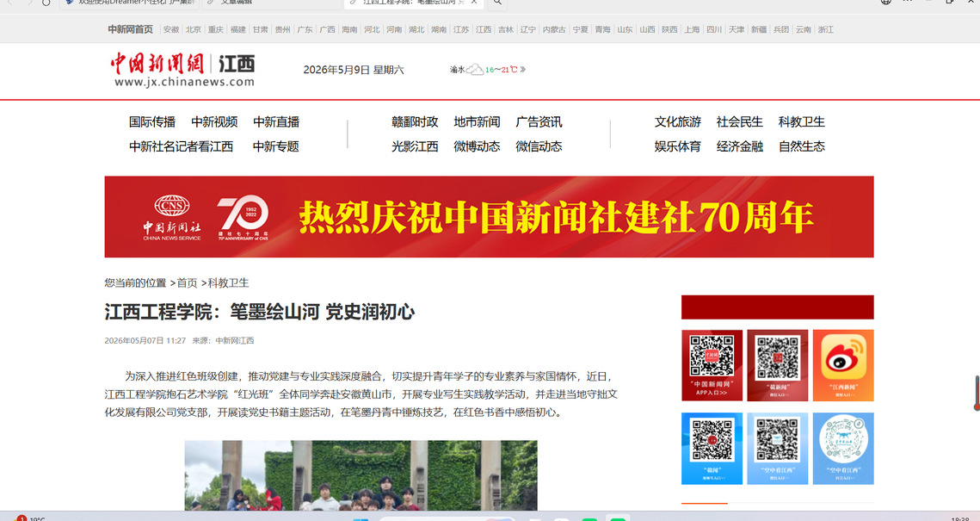Select the 浙江 regional site link

click(x=826, y=29)
